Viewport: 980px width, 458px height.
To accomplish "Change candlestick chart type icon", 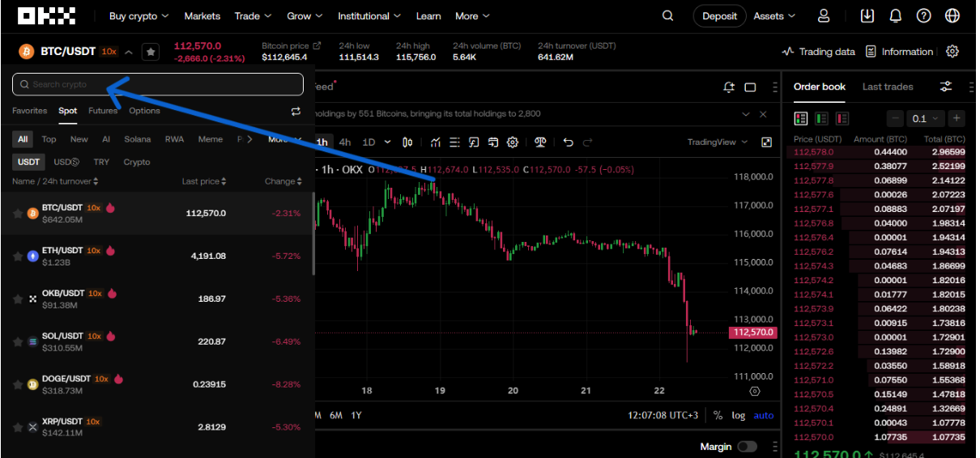I will [x=407, y=142].
